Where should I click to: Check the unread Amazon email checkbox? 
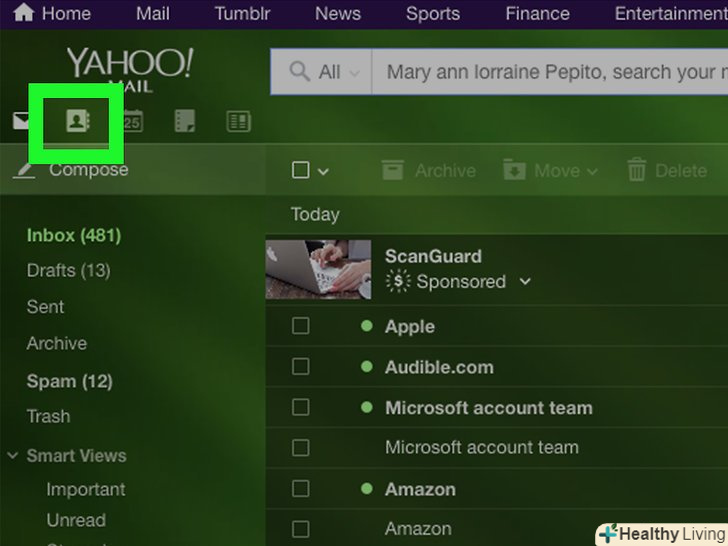tap(301, 488)
